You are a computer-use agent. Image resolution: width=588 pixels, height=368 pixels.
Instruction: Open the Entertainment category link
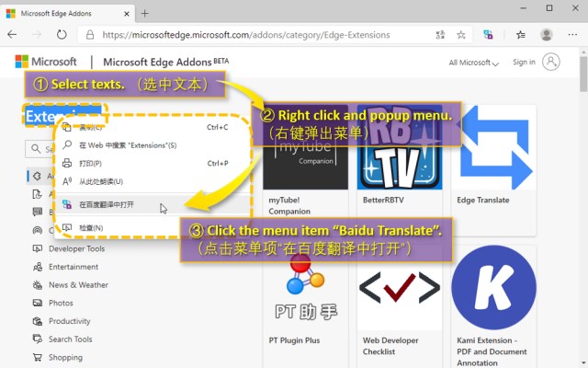(x=73, y=267)
